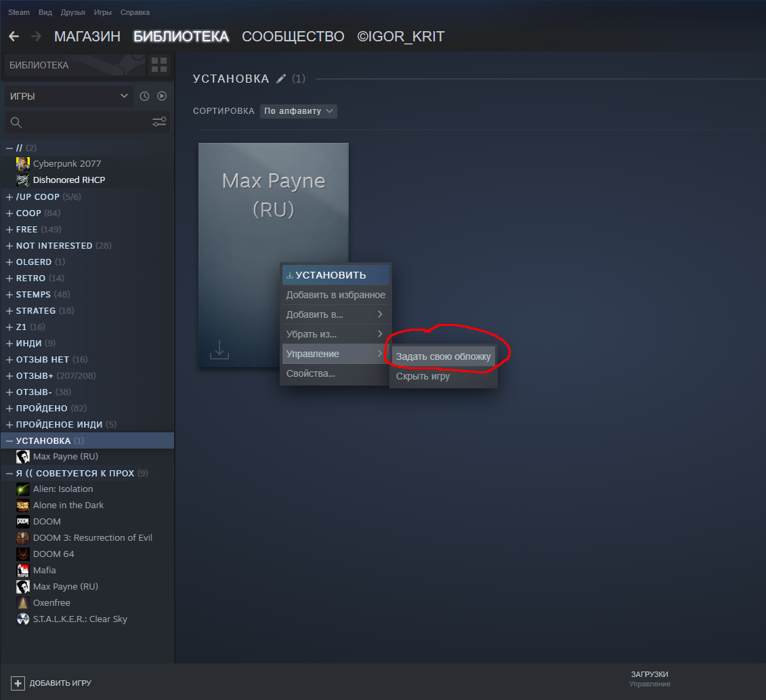Expand the ОТЗЫВ+ category
This screenshot has width=766, height=700.
tap(9, 376)
